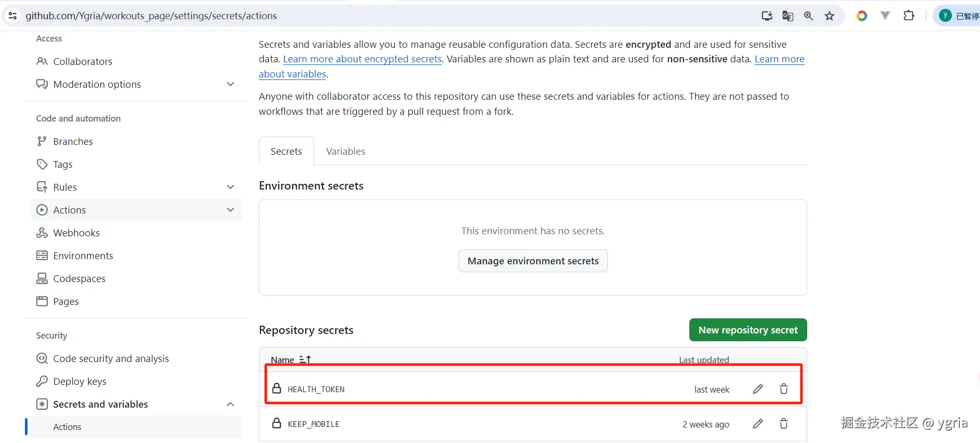Click the Last updated column header

[704, 359]
